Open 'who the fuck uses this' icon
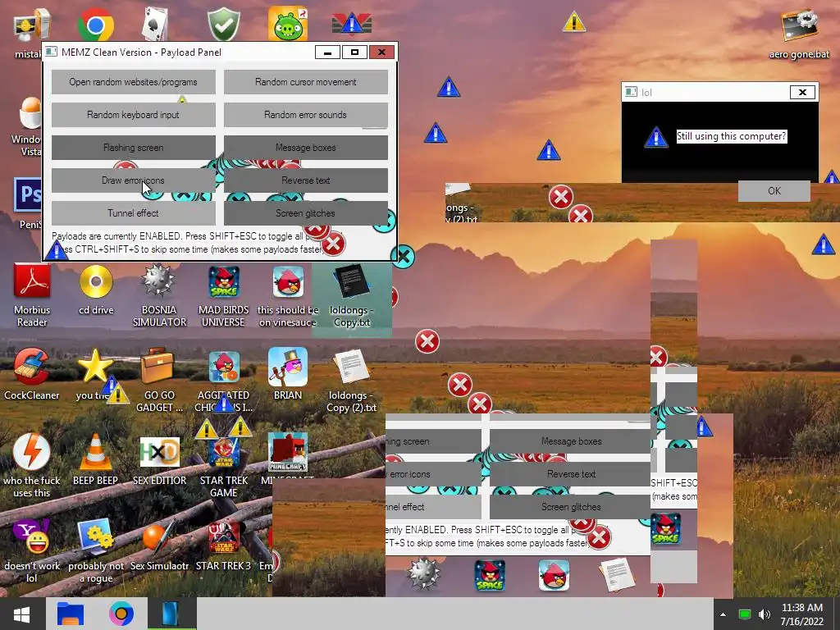The width and height of the screenshot is (840, 630). tap(32, 465)
